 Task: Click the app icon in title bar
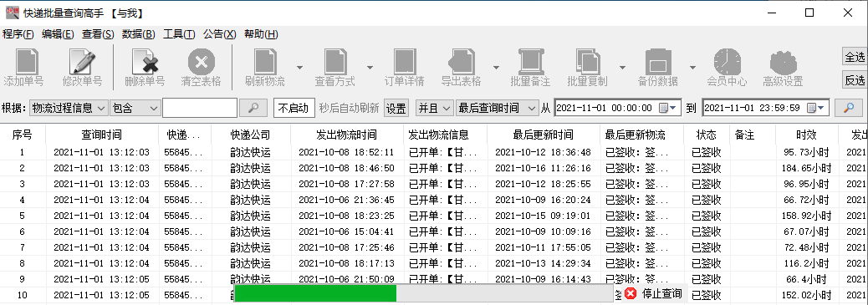coord(13,13)
